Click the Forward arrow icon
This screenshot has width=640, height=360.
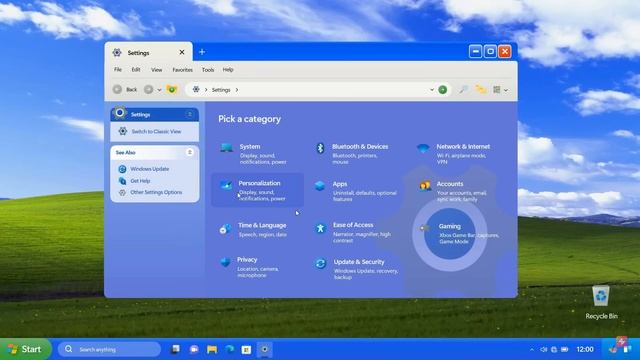click(x=149, y=89)
